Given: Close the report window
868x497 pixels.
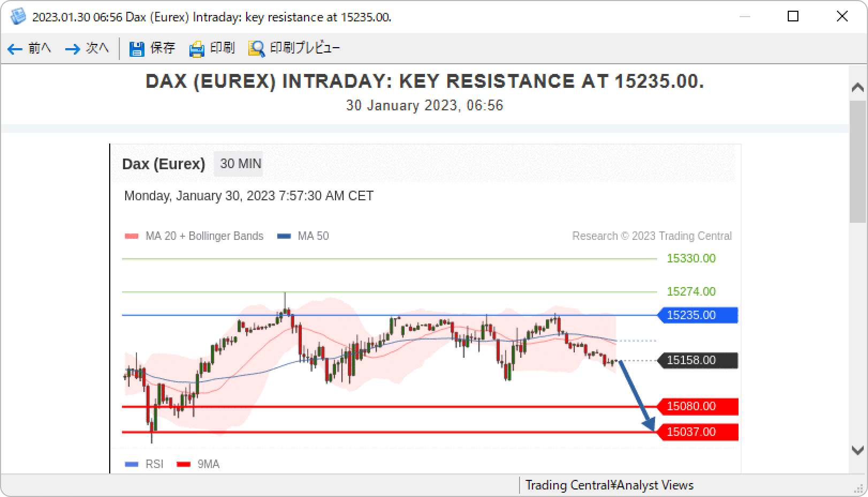Looking at the screenshot, I should click(x=842, y=17).
